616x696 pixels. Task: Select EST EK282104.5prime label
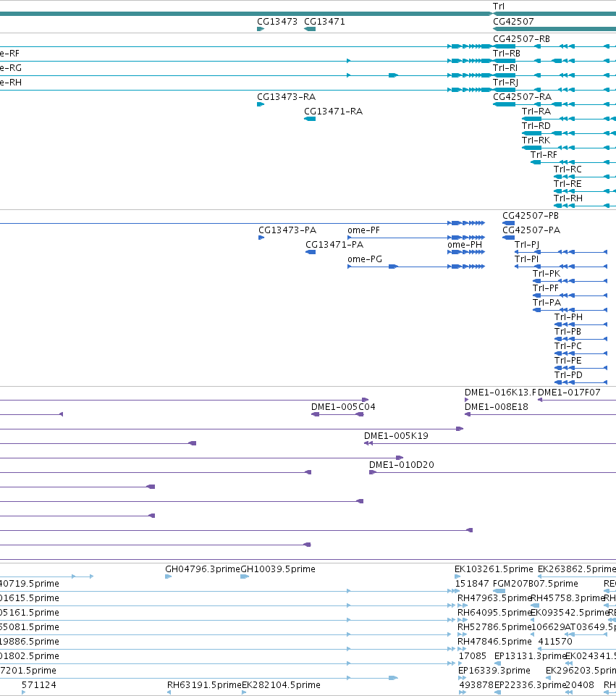pos(281,685)
